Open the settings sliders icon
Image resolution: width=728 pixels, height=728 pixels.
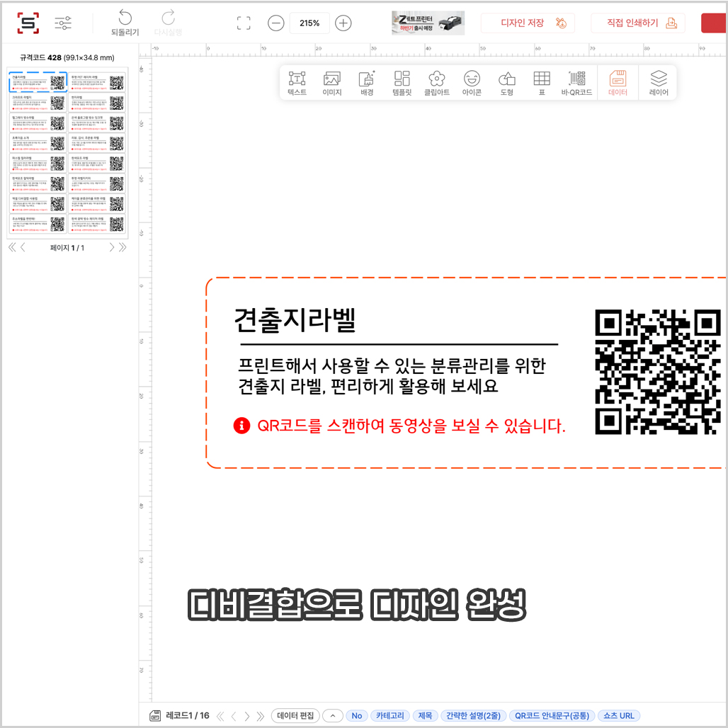[63, 23]
